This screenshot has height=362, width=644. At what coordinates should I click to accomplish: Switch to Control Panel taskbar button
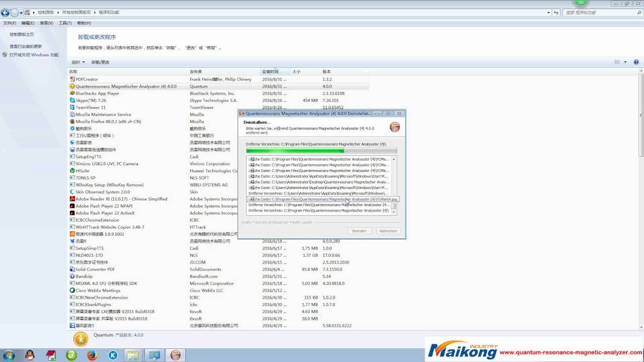point(154,355)
